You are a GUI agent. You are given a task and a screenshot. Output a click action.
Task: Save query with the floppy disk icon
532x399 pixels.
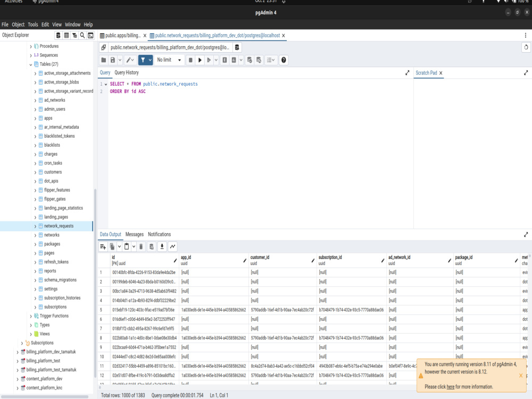click(x=113, y=60)
